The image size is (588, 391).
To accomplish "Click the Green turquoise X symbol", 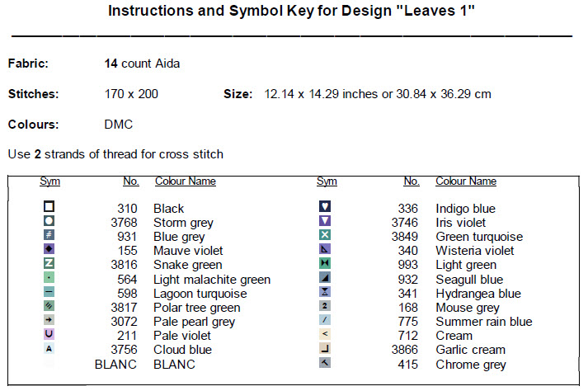I will [324, 236].
